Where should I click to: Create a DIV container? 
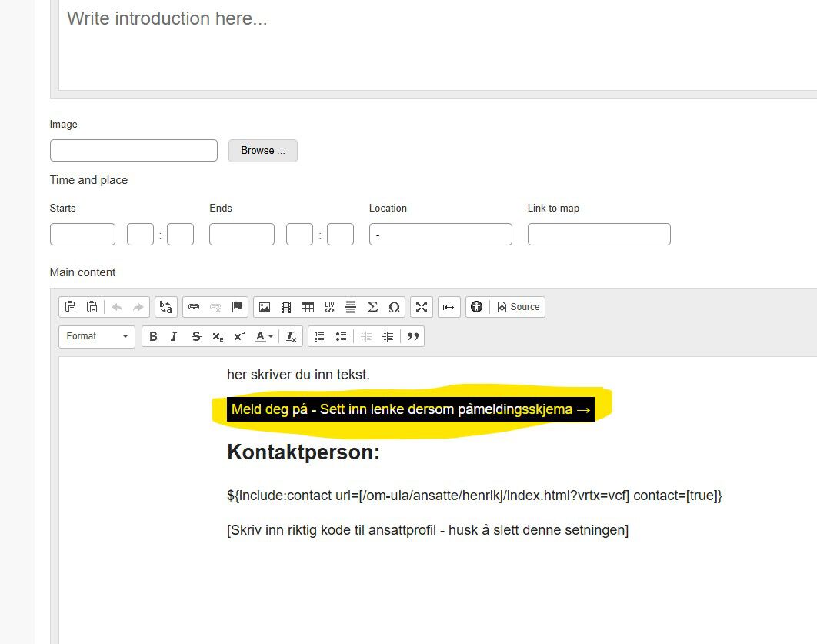[329, 307]
